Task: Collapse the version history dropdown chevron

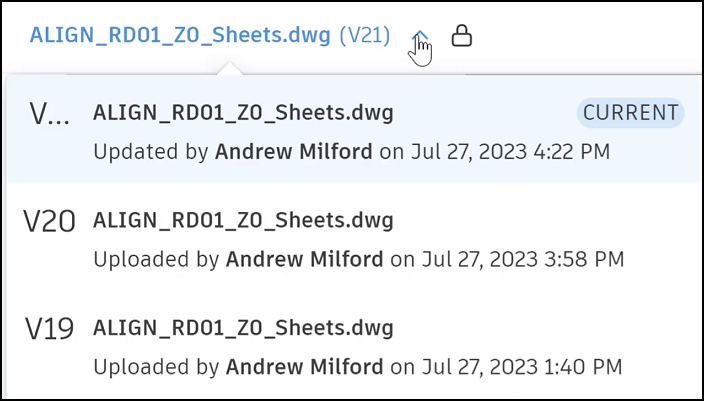Action: point(420,36)
